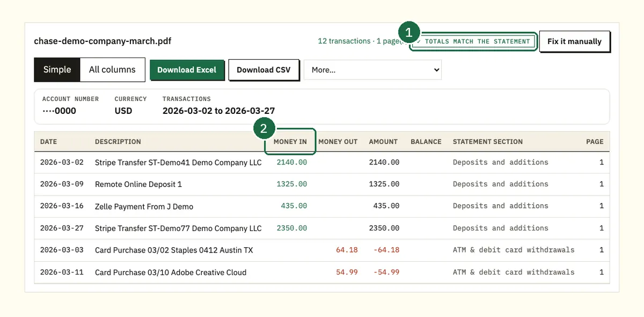This screenshot has width=644, height=317.
Task: Select the -64.18 amount cell
Action: 386,250
